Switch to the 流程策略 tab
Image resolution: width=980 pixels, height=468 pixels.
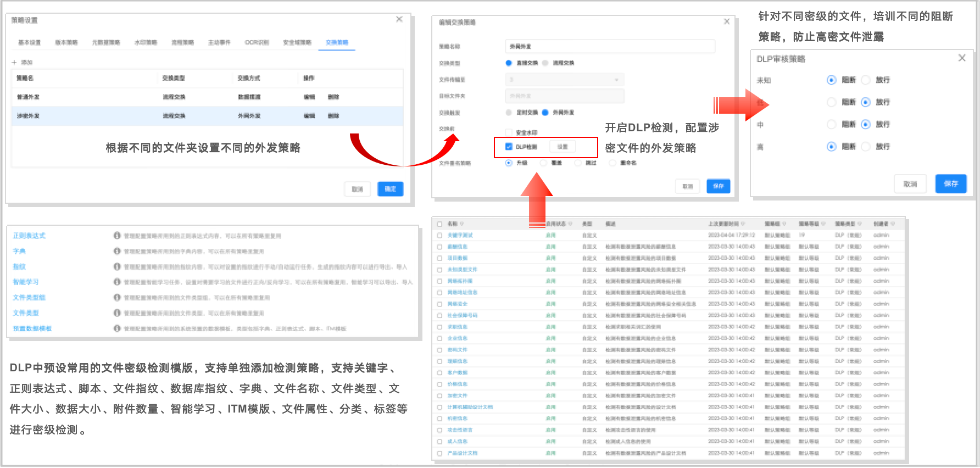182,42
